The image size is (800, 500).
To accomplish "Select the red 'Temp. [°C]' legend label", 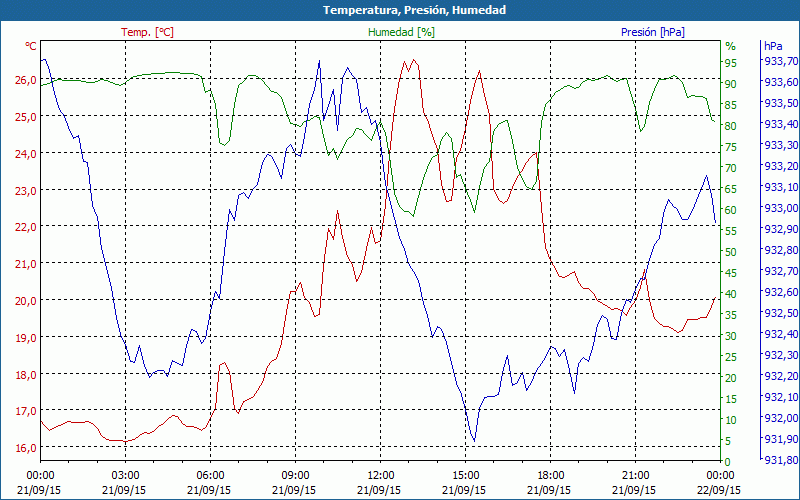I will click(147, 32).
